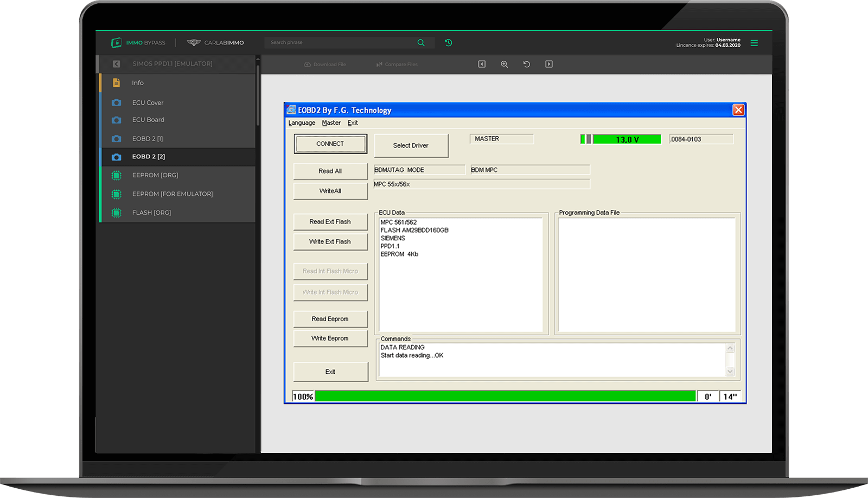Click the Write Eeprom button
The width and height of the screenshot is (868, 498).
coord(330,338)
